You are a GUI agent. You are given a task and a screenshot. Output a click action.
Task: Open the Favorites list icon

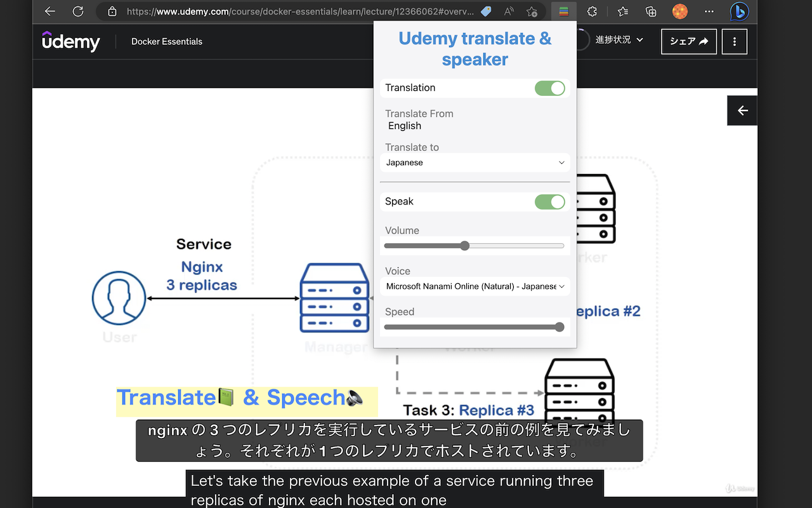tap(622, 11)
